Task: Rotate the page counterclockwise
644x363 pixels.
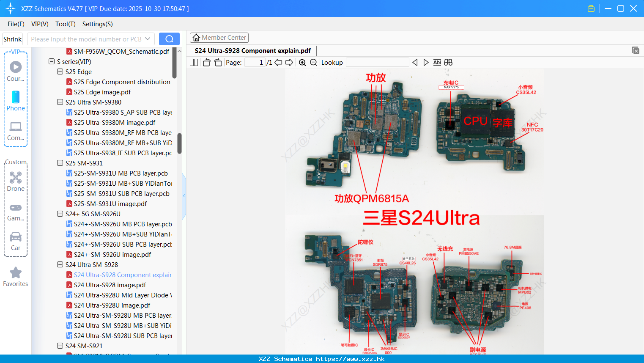Action: (x=206, y=63)
